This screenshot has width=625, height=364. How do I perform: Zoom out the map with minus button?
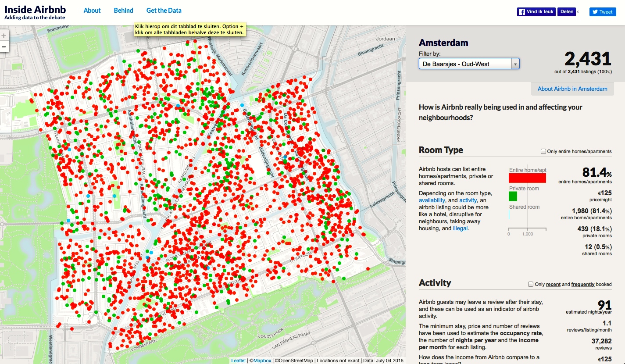point(4,46)
